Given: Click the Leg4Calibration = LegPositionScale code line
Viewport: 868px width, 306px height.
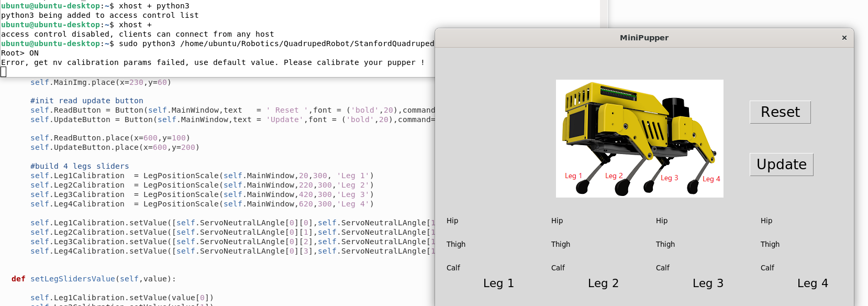Looking at the screenshot, I should (202, 204).
